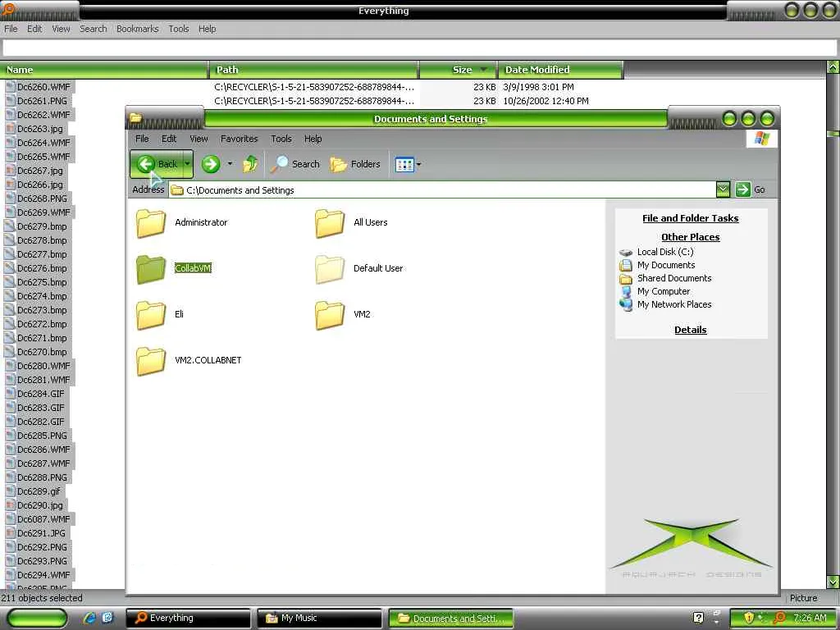
Task: Click the Search magnifier toolbar button
Action: click(x=295, y=164)
